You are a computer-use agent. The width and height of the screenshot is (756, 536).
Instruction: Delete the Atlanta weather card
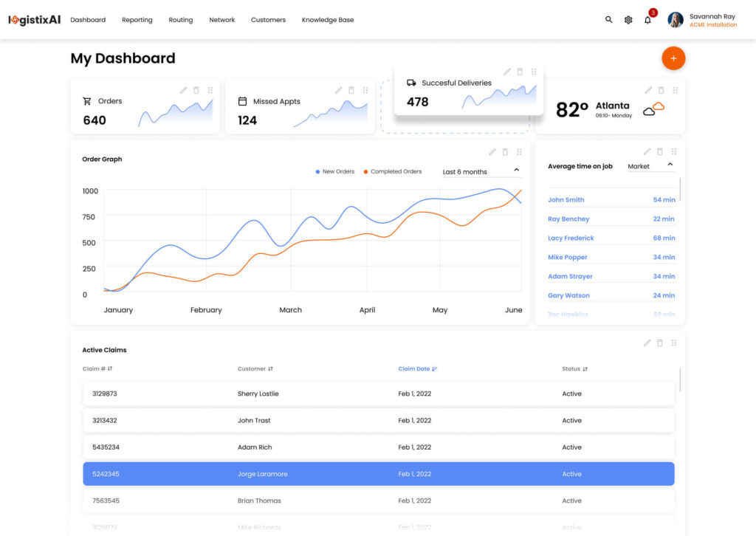[661, 90]
